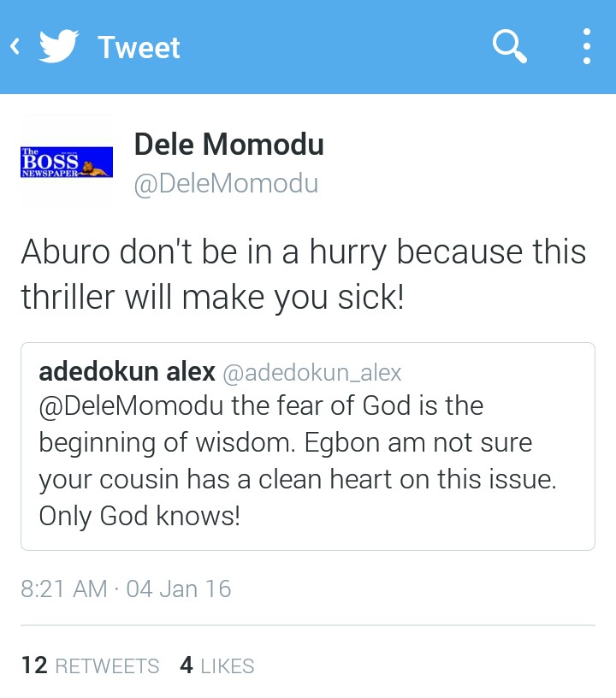
Task: Open Dele Momodu's profile via display name
Action: (x=228, y=145)
